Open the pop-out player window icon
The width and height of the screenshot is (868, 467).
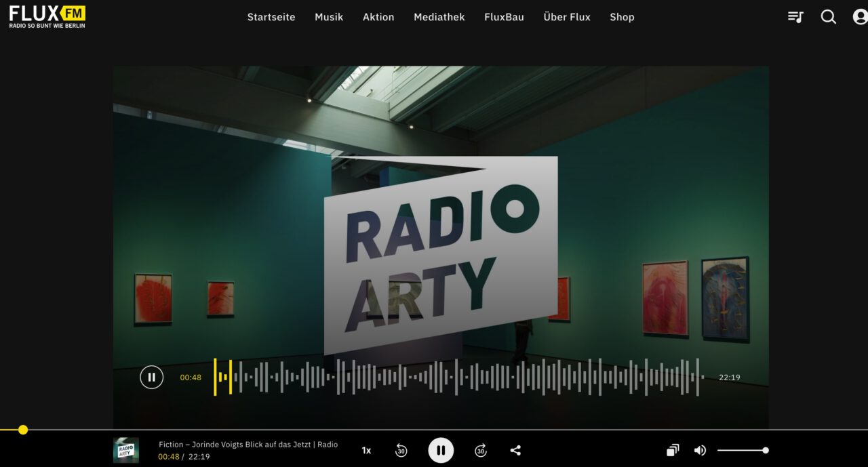point(673,450)
